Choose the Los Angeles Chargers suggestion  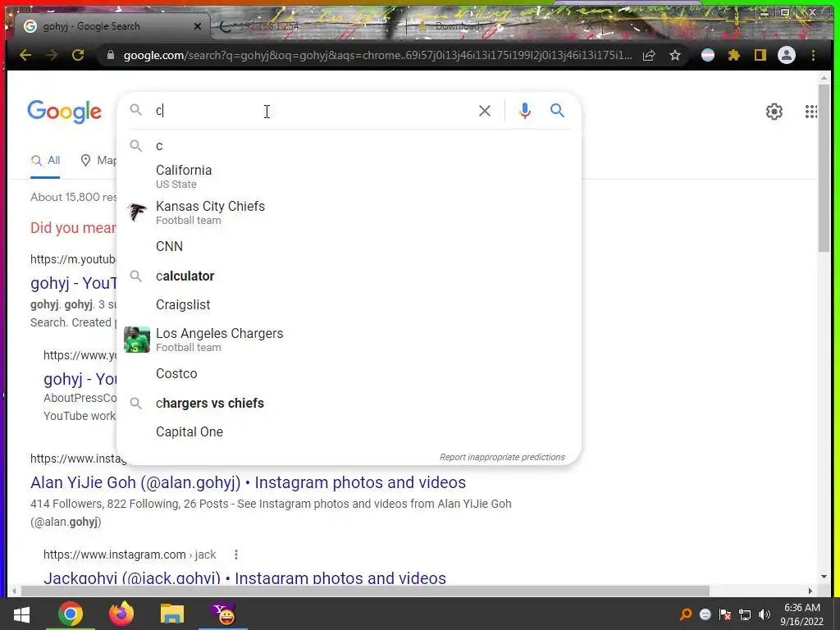click(x=349, y=340)
